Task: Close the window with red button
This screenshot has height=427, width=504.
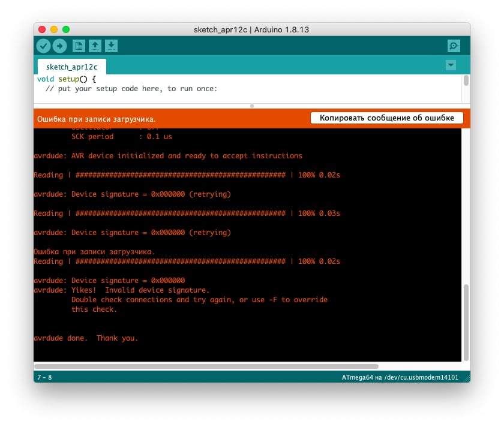Action: 42,29
